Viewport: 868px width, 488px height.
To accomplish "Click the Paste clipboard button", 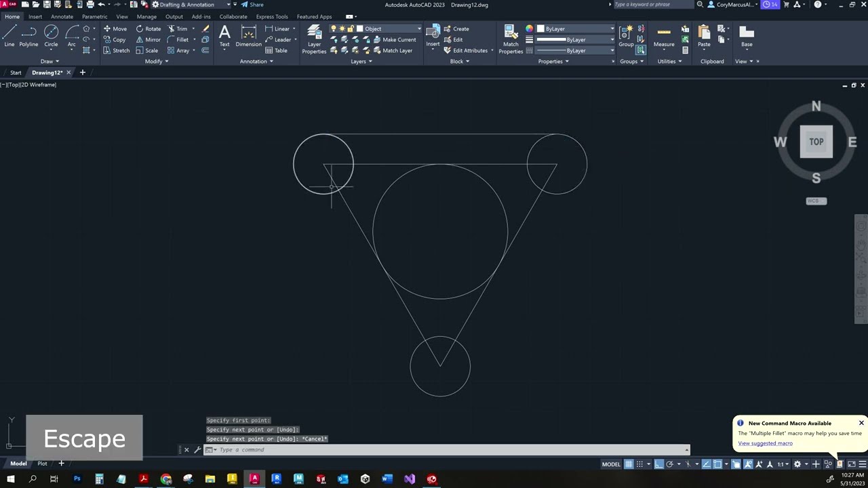I will 704,37.
